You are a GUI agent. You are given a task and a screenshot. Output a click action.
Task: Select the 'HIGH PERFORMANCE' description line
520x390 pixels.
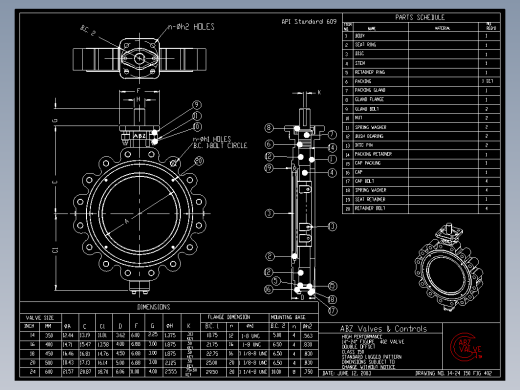[362, 337]
